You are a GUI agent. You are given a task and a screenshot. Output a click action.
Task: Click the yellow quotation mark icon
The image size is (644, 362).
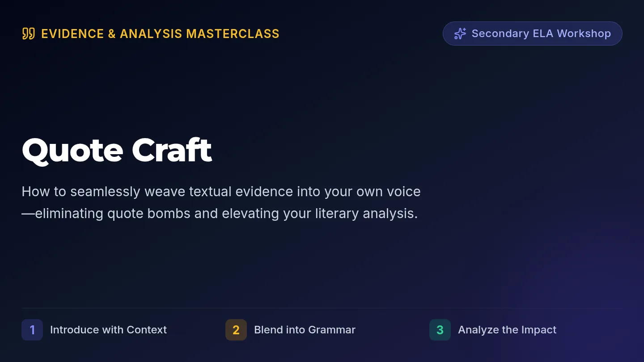pyautogui.click(x=28, y=34)
